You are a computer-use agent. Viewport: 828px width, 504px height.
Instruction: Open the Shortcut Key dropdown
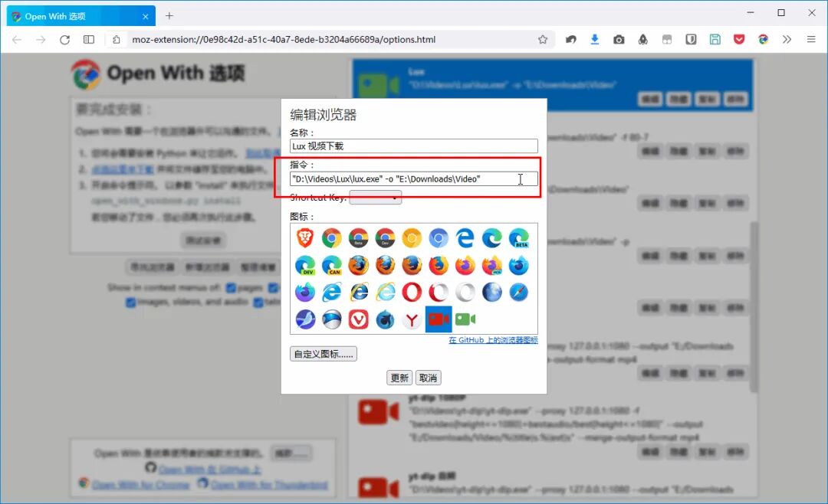tap(376, 198)
